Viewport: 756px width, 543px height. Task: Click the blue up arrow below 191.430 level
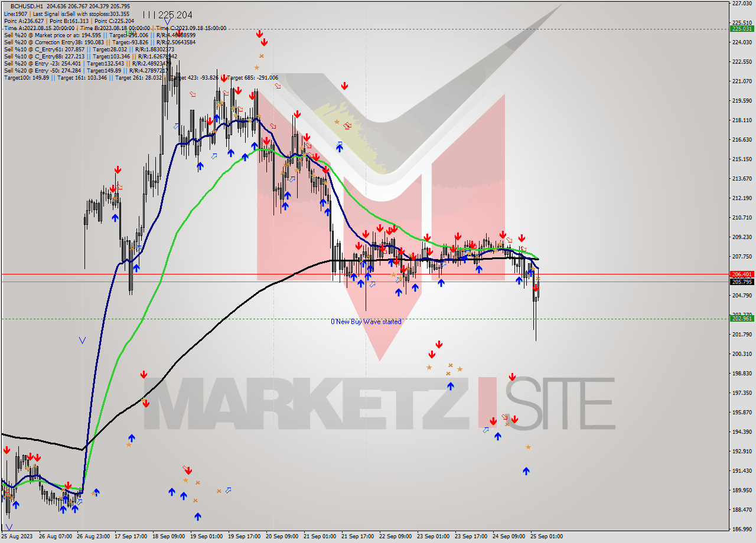coord(526,471)
